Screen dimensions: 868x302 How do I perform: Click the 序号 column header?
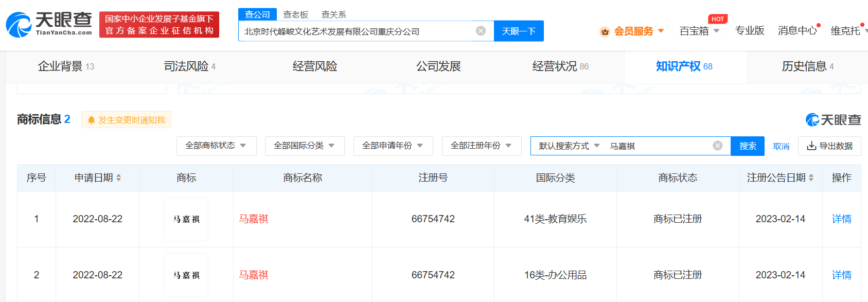click(x=37, y=177)
